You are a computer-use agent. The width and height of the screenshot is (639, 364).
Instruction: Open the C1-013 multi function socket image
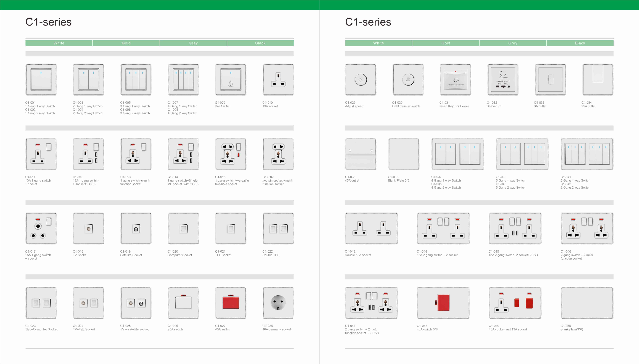pyautogui.click(x=136, y=154)
